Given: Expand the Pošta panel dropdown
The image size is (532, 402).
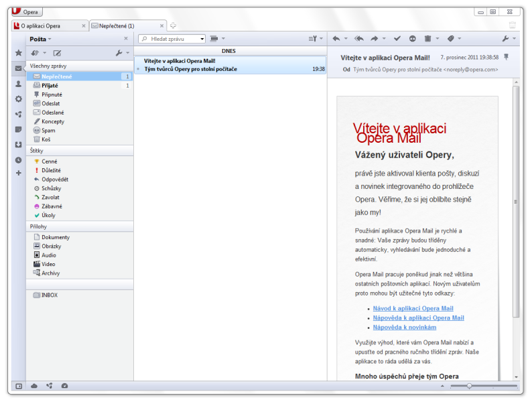Looking at the screenshot, I should click(x=40, y=39).
